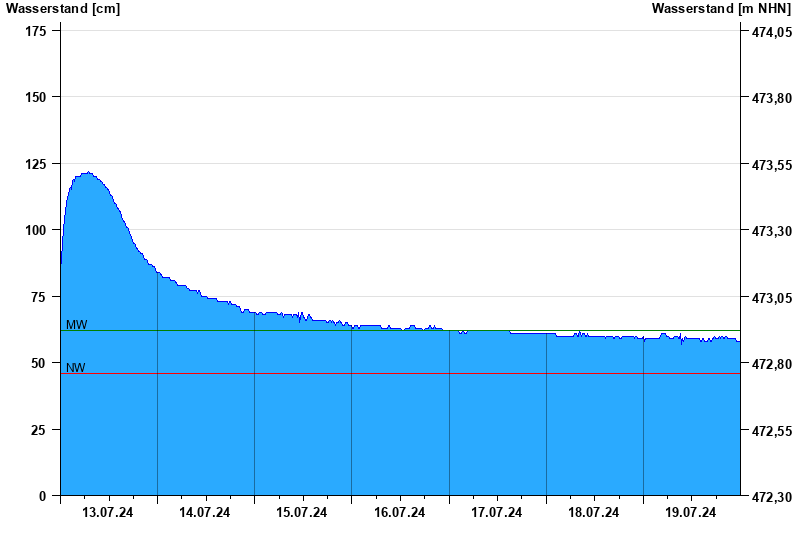Select the 100 value on the left axis
Viewport: 800px width, 550px height.
click(36, 230)
